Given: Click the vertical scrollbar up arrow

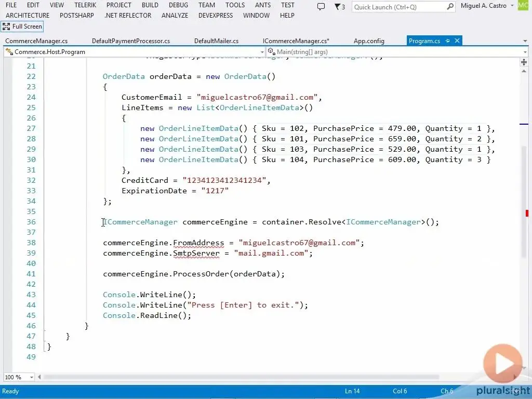Looking at the screenshot, I should [524, 71].
